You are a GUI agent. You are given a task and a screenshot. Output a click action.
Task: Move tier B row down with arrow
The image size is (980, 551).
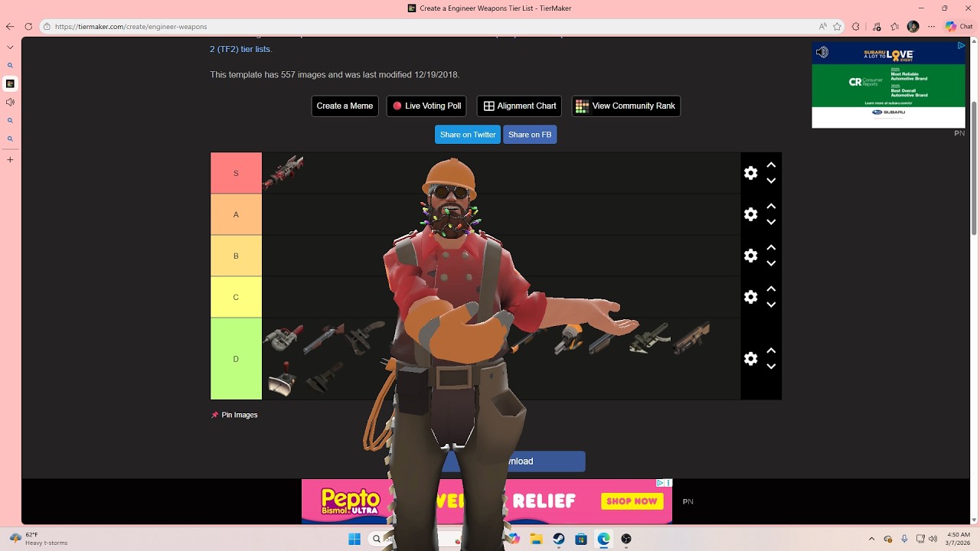point(771,263)
